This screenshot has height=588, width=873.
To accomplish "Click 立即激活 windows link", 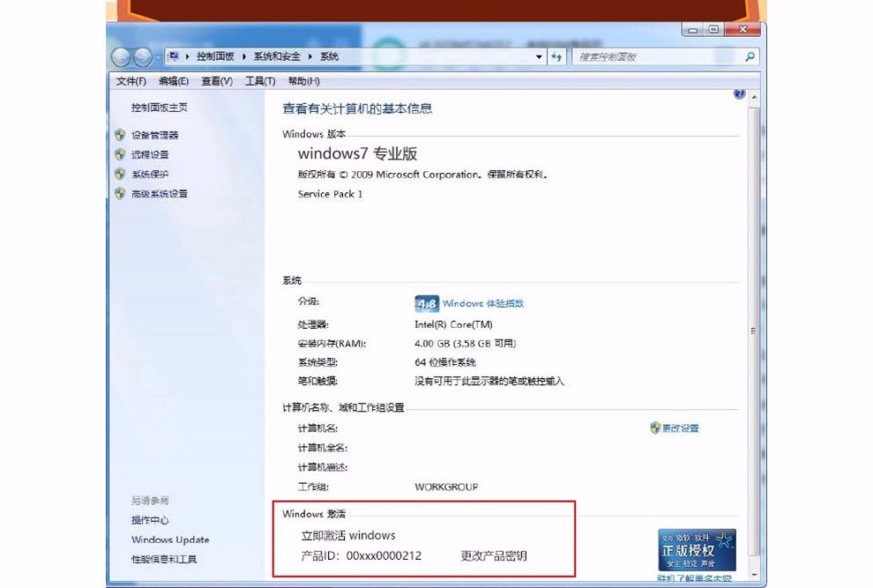I will click(x=348, y=535).
